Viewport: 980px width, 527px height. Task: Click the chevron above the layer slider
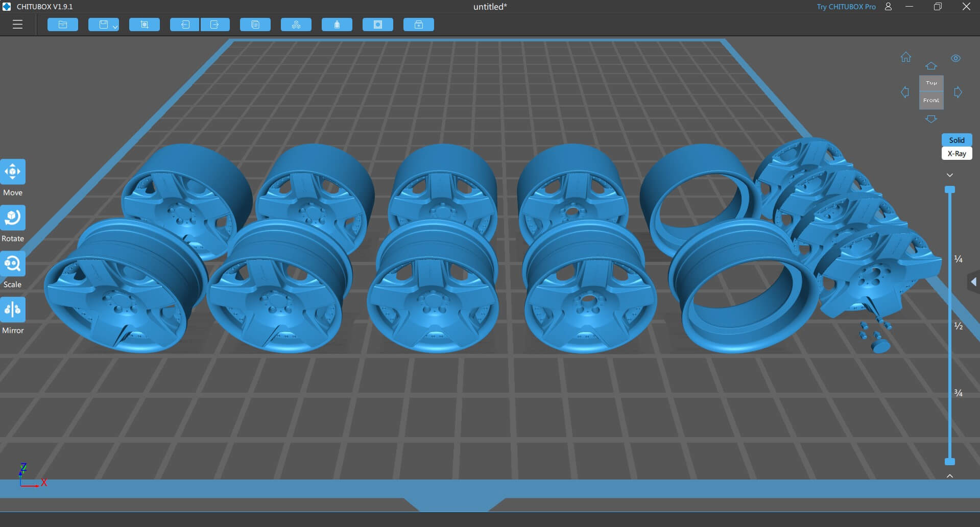point(949,175)
